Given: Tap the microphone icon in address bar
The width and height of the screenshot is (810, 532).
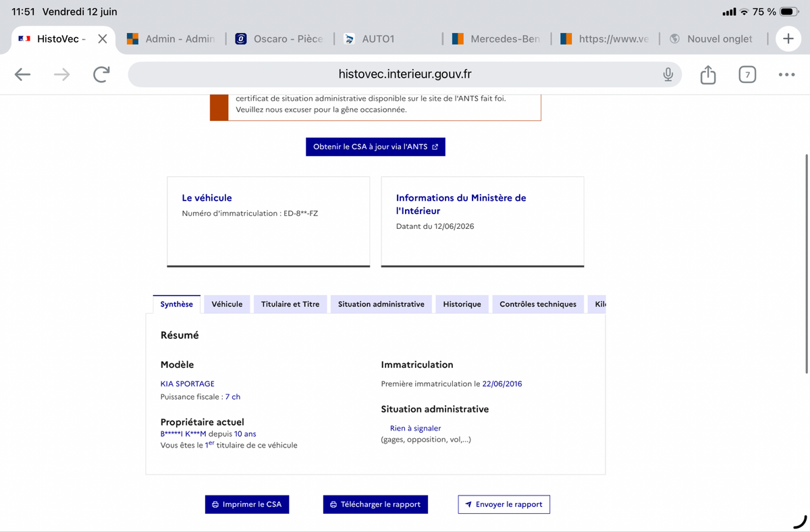Looking at the screenshot, I should point(668,74).
